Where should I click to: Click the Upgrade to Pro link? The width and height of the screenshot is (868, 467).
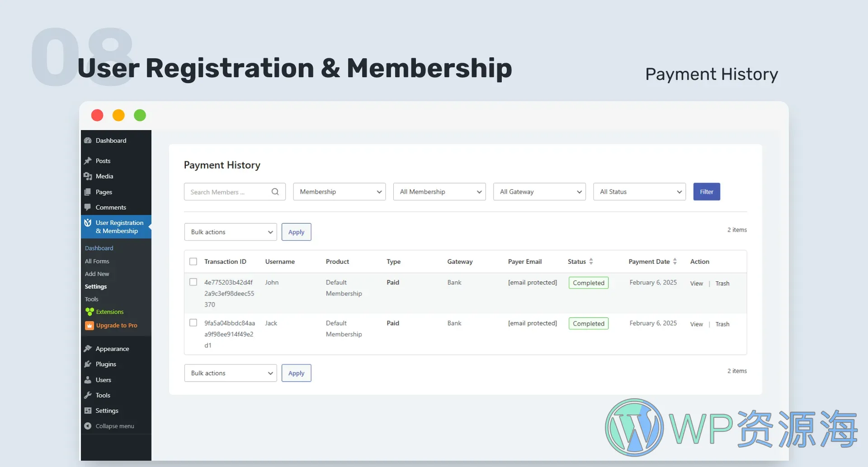(117, 325)
